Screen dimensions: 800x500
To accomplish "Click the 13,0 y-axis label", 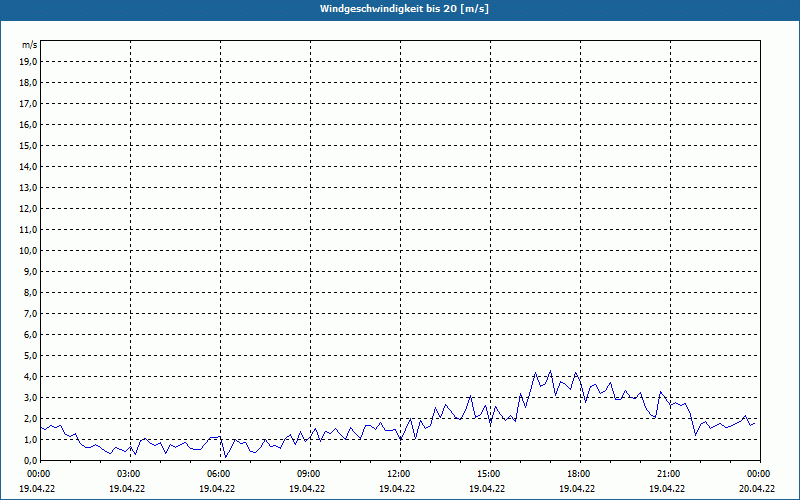I will coord(29,187).
